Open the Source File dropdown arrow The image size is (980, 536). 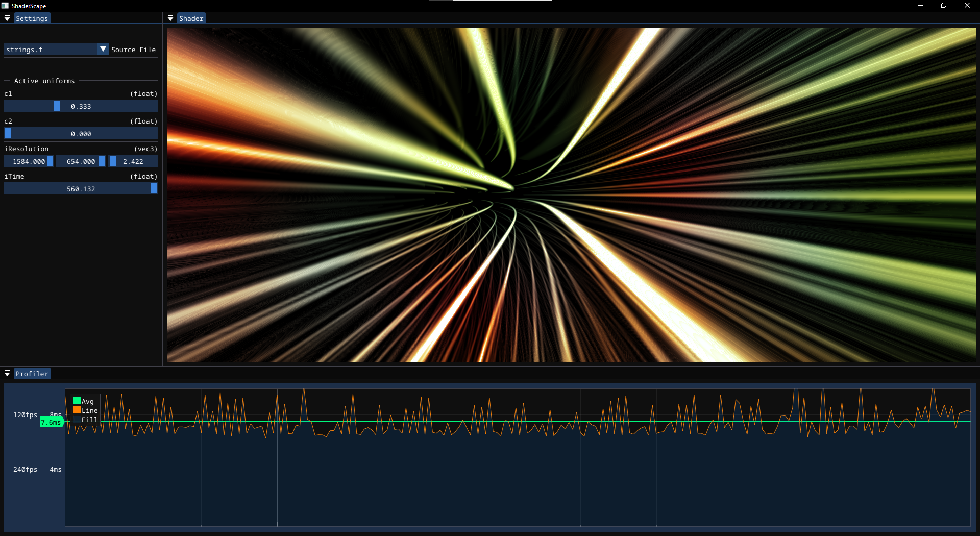(103, 49)
